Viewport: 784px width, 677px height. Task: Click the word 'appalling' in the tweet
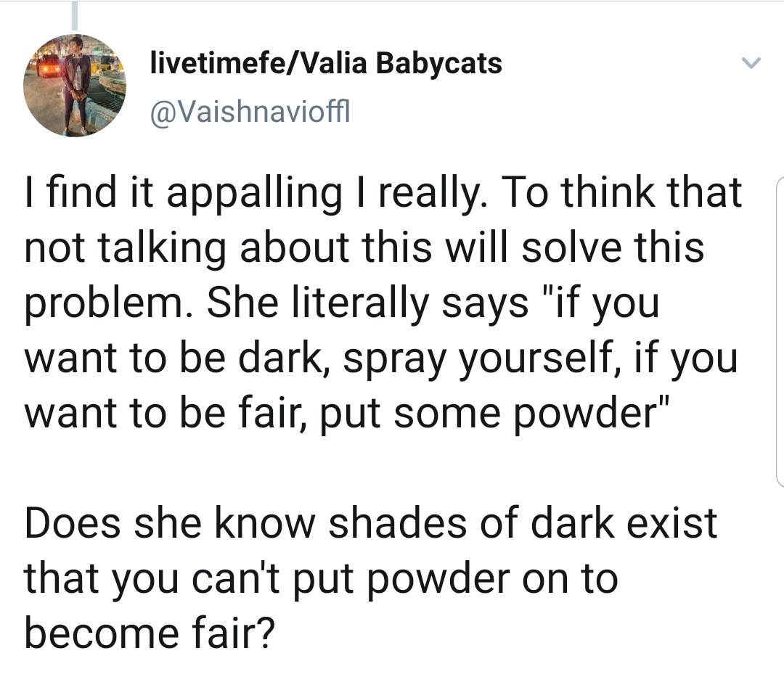tap(253, 194)
